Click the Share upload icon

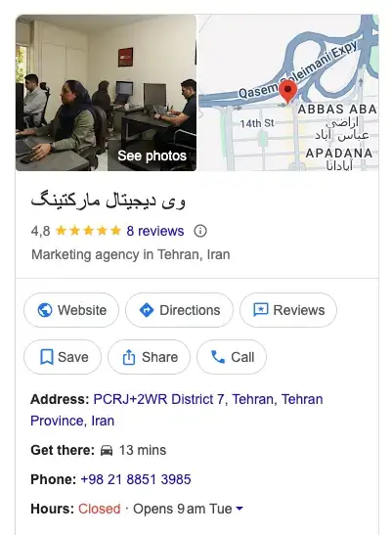(129, 357)
